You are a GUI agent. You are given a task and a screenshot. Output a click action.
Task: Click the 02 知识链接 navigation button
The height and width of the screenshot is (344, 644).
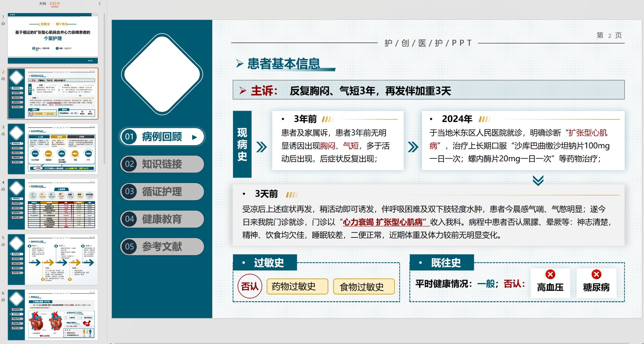(x=162, y=164)
